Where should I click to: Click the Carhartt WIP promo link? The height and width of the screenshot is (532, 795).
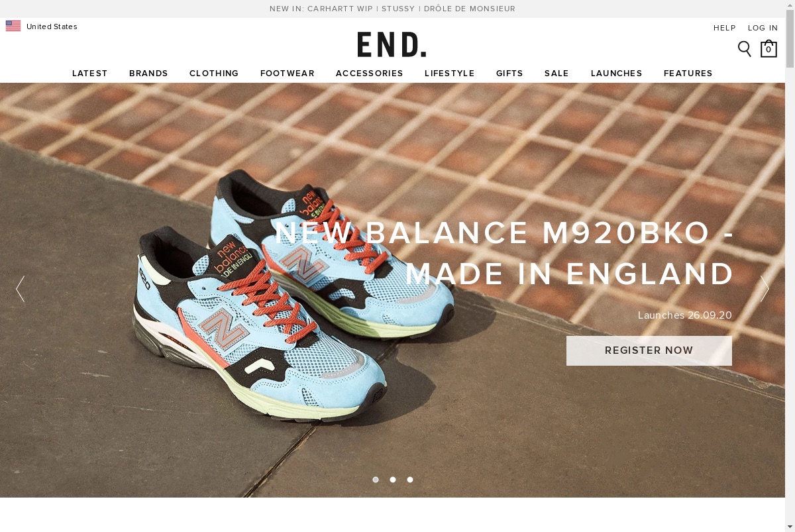(x=340, y=9)
